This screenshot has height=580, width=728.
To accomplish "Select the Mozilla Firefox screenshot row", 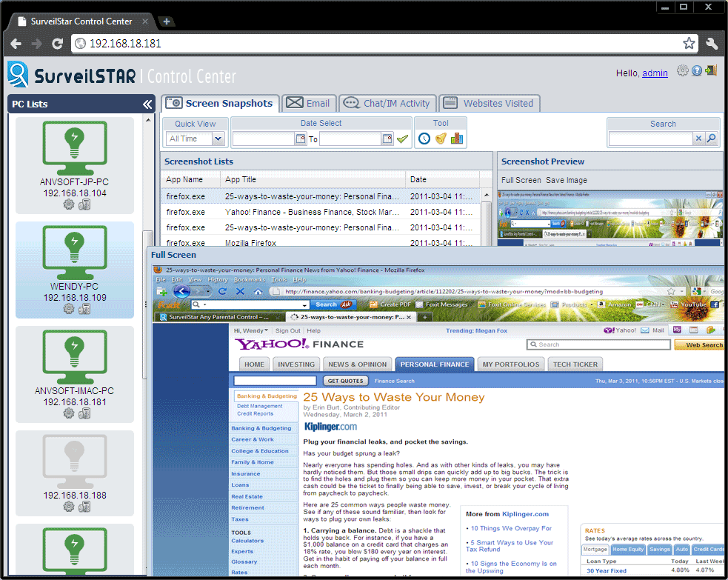I will (x=321, y=241).
